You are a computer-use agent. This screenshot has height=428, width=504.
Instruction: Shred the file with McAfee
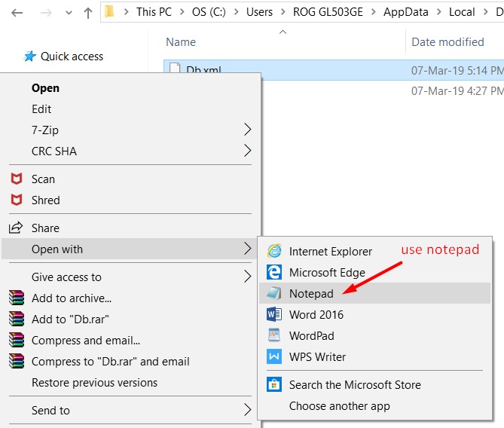click(45, 200)
